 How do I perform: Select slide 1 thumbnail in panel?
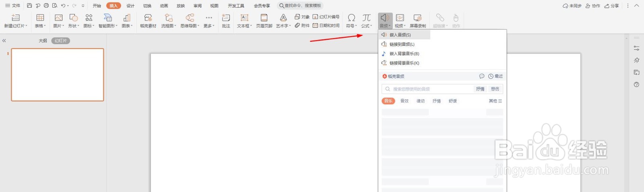pos(58,75)
